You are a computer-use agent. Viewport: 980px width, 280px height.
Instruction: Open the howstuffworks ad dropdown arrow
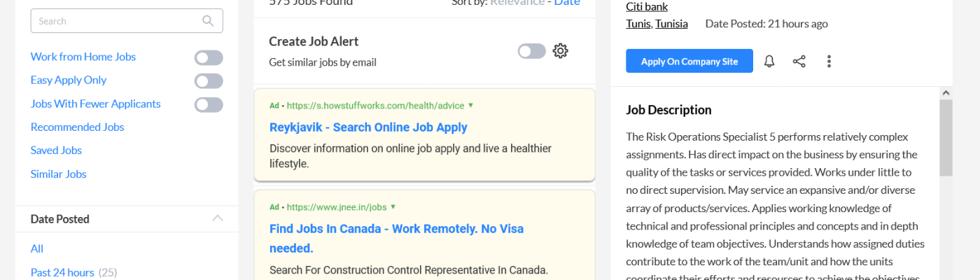pos(471,106)
